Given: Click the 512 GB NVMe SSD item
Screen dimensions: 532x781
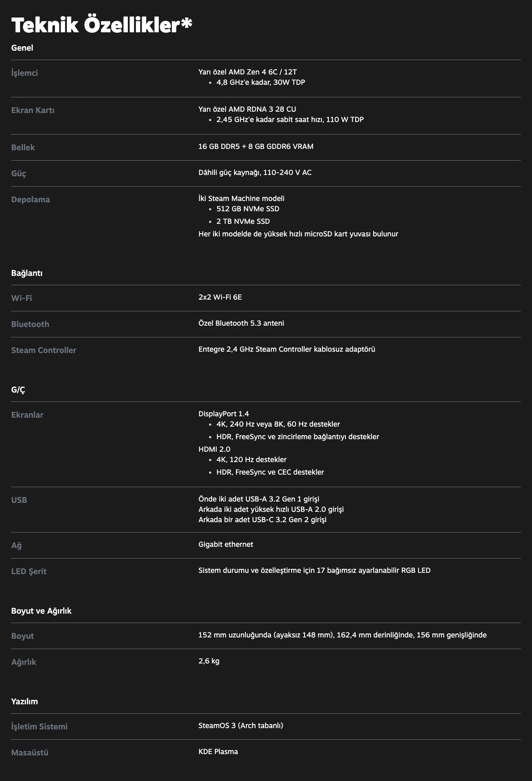Looking at the screenshot, I should coord(248,209).
